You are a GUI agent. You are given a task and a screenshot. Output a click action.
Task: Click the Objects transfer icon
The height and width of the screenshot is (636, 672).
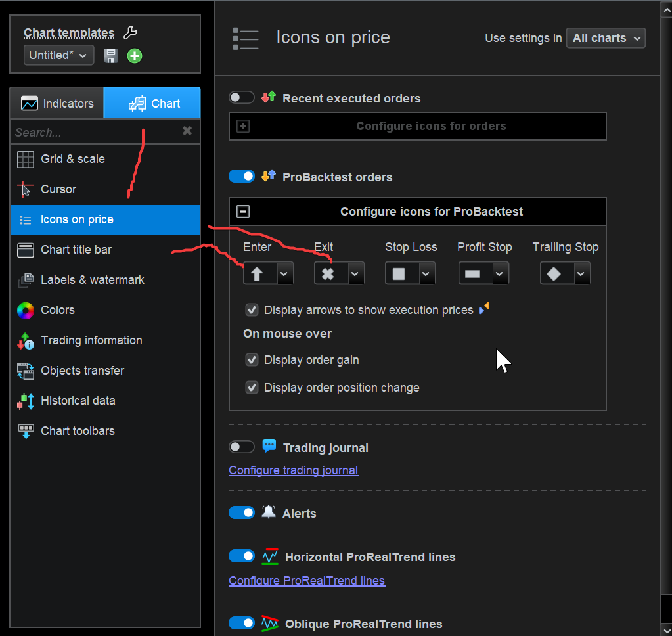pos(25,371)
